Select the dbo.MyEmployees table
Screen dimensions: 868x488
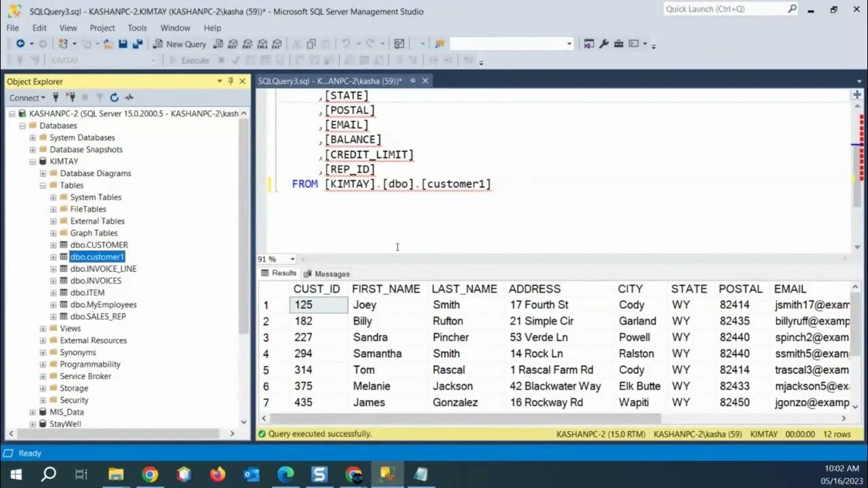coord(103,304)
